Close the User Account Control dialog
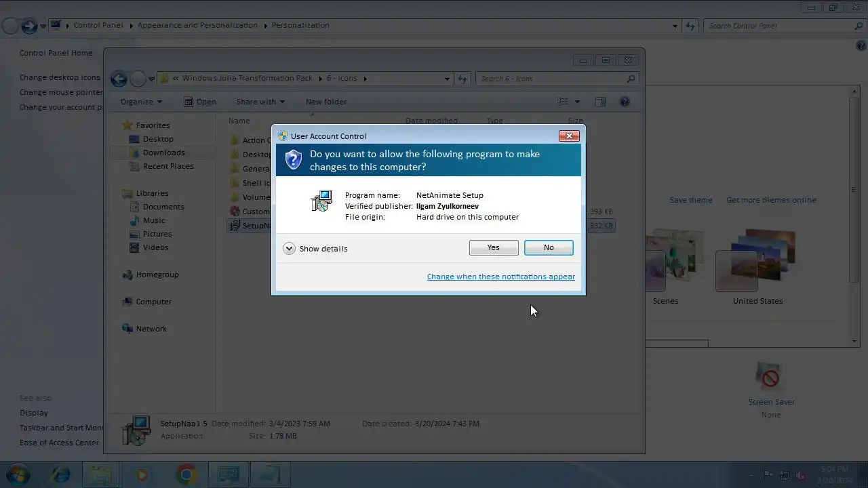 tap(569, 136)
